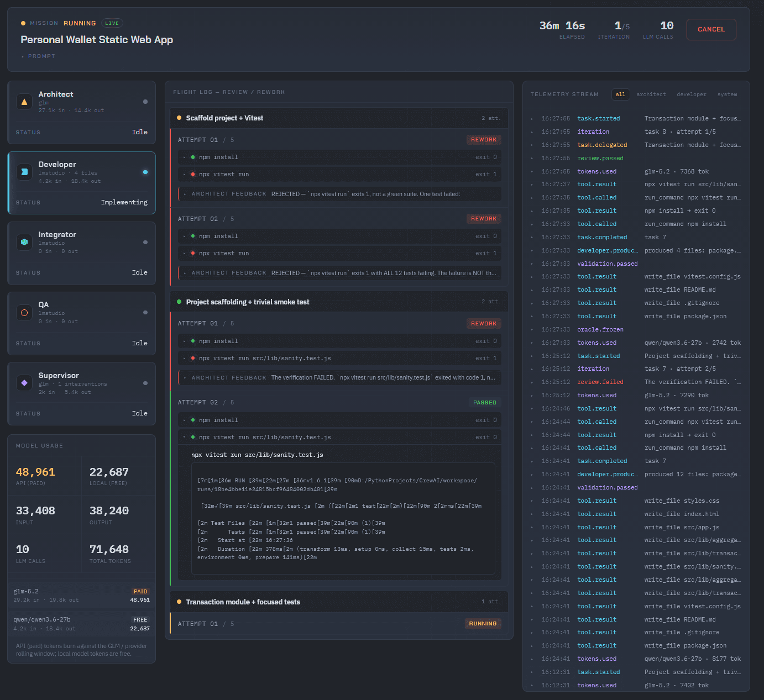Screen dimensions: 764x700
Task: Expand architect feedback about ALL 12 tests failing
Action: click(x=339, y=273)
